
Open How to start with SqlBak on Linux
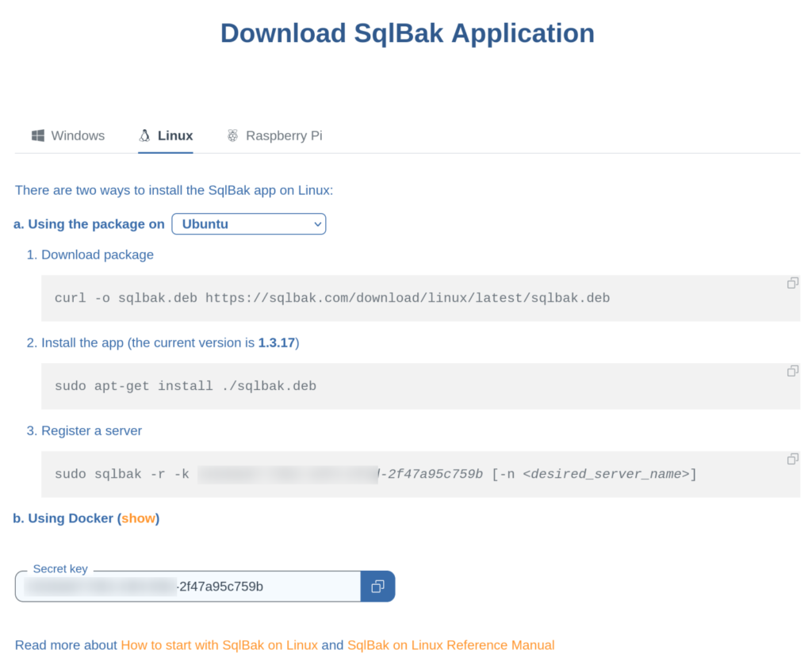click(x=220, y=644)
